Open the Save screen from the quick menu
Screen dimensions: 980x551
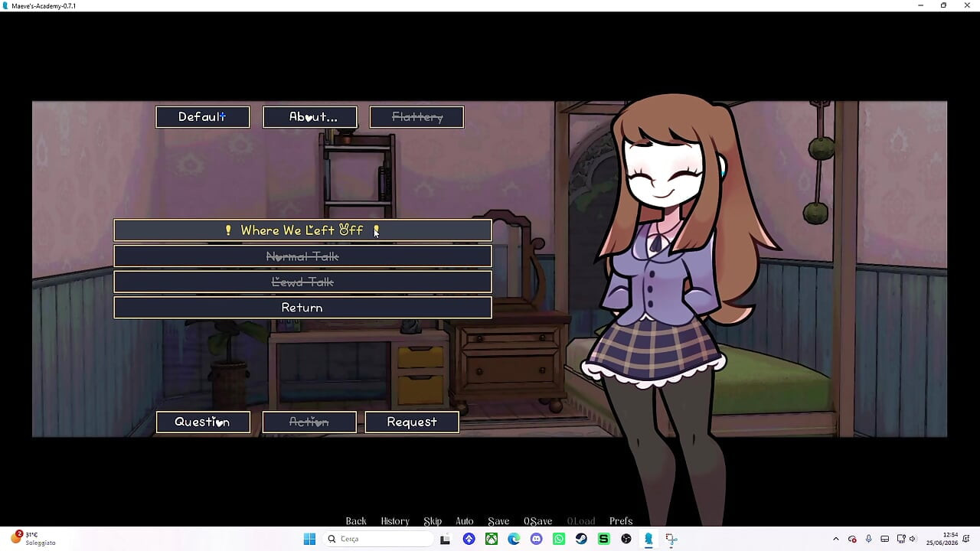(498, 521)
